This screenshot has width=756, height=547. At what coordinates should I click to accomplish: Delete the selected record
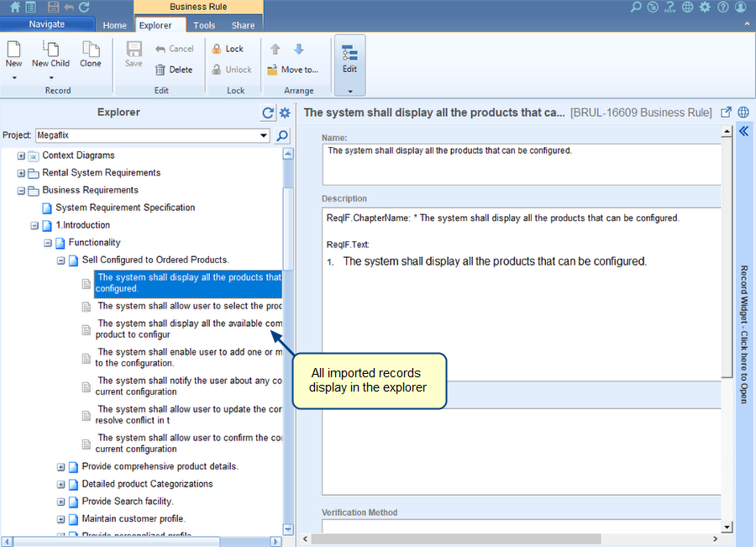tap(174, 70)
